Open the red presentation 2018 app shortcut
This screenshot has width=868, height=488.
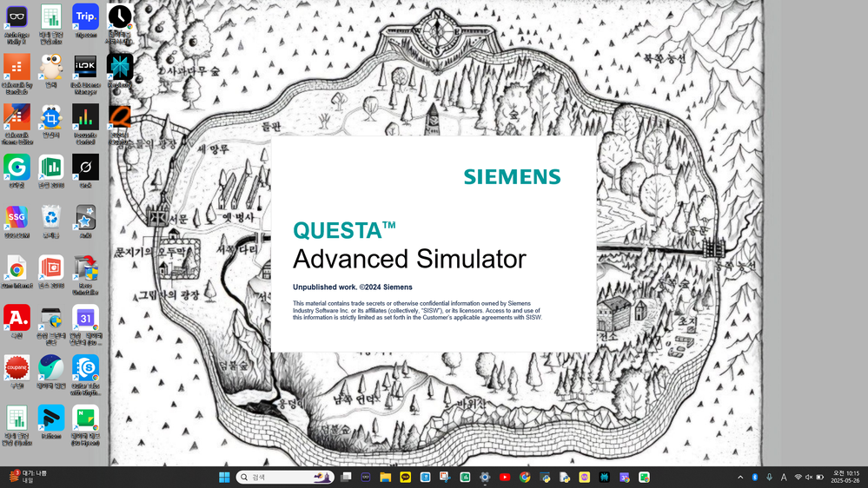pos(51,271)
